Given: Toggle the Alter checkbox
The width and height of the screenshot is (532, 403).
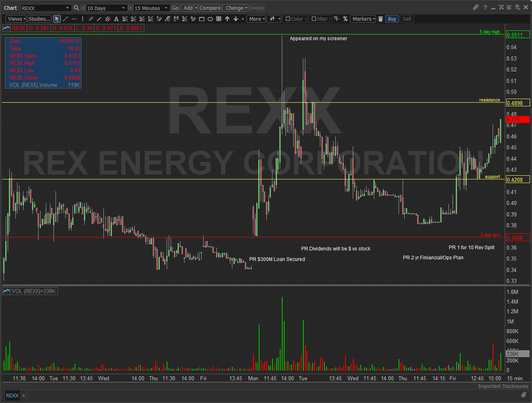Looking at the screenshot, I should (314, 19).
